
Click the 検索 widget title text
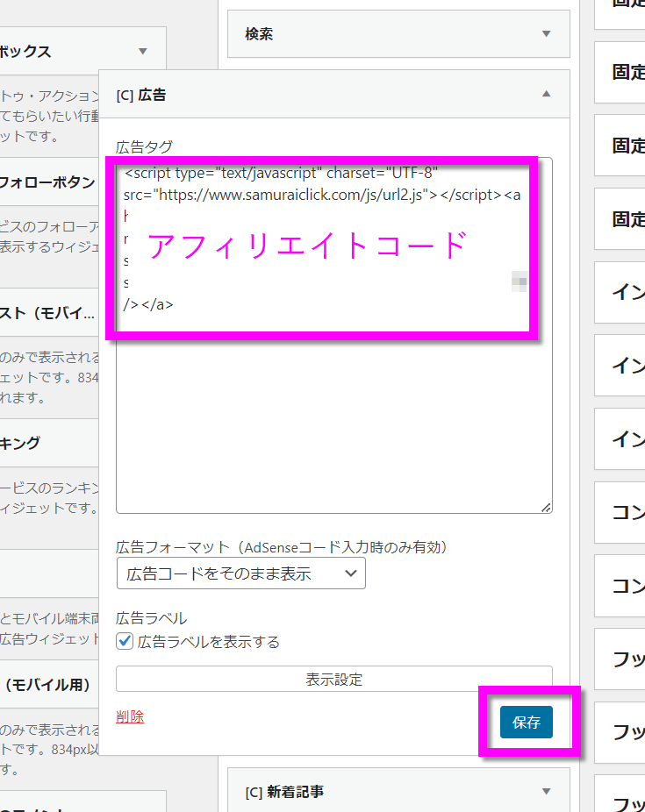259,34
